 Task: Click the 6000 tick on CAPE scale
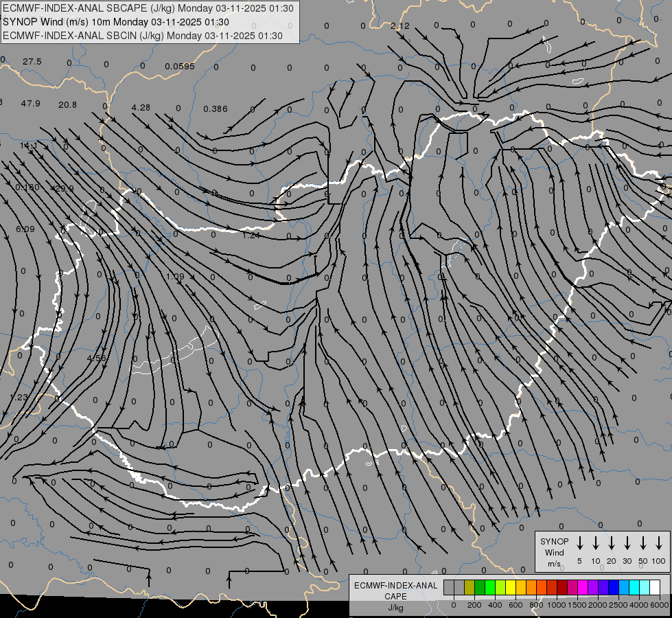(x=660, y=605)
